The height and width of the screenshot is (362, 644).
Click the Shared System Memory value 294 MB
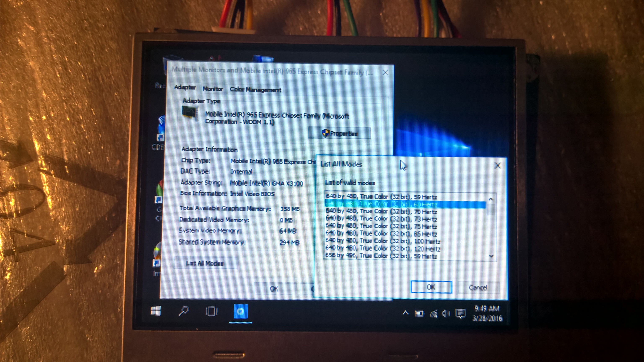(x=289, y=242)
